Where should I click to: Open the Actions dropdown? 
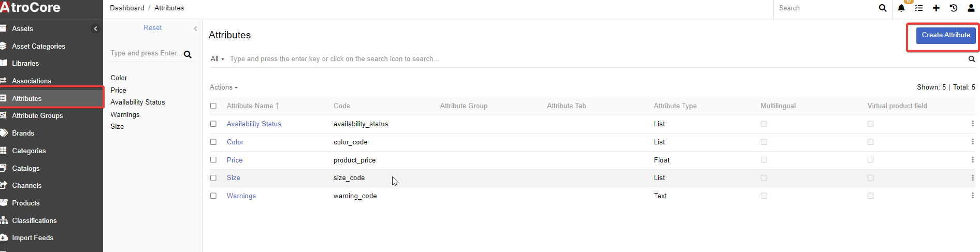(223, 87)
